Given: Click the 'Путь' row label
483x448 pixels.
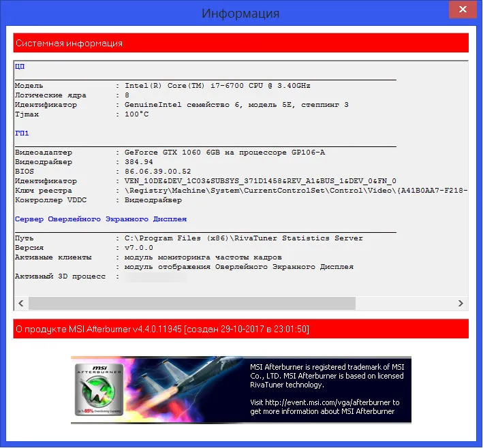Looking at the screenshot, I should pyautogui.click(x=25, y=238).
